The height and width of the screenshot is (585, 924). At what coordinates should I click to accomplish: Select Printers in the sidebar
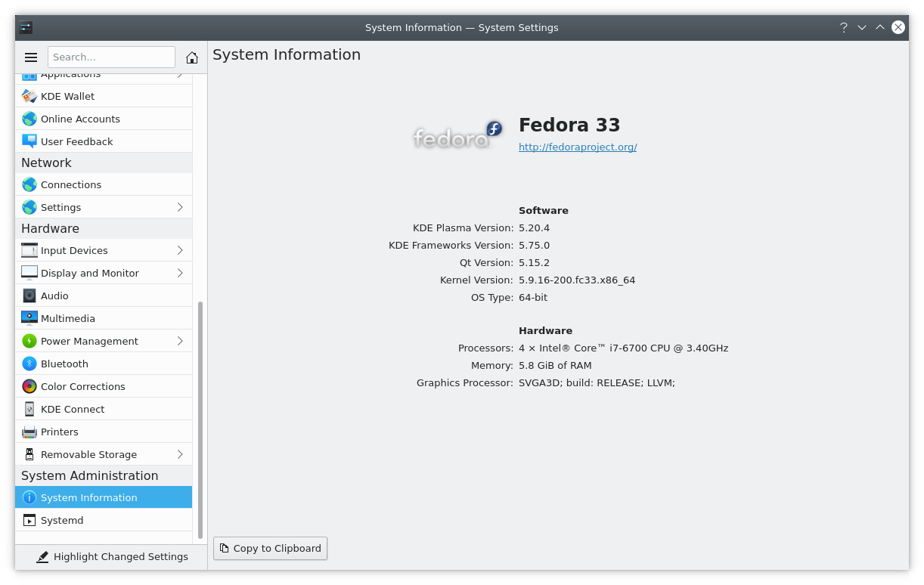[104, 432]
